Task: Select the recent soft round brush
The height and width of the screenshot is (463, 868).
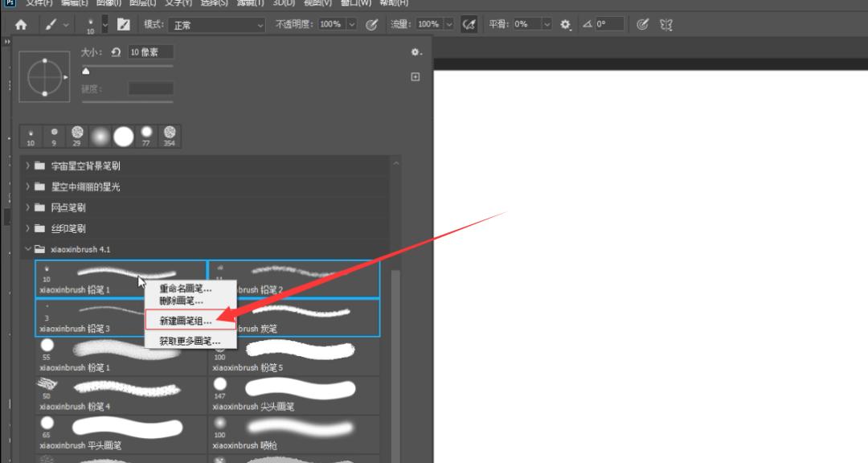Action: click(100, 136)
